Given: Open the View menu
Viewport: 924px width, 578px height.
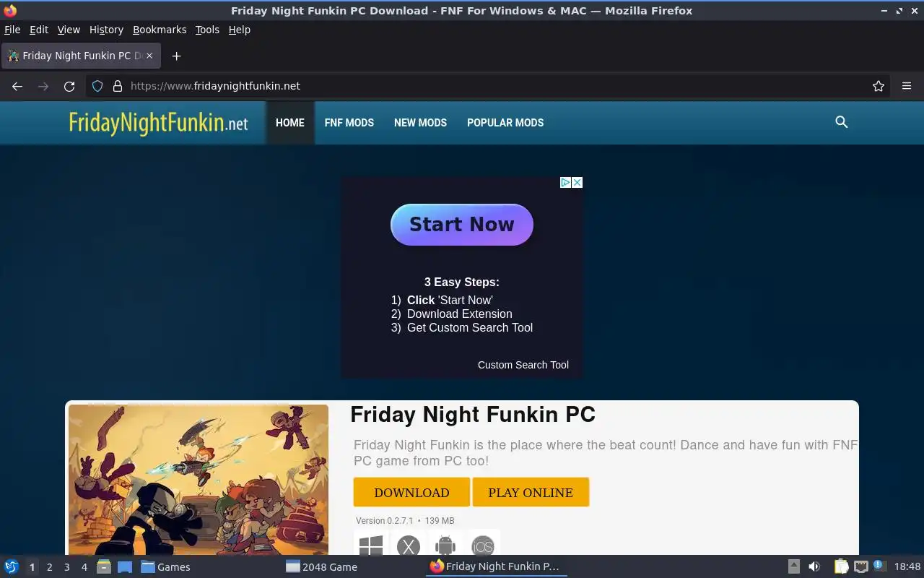Looking at the screenshot, I should tap(69, 30).
